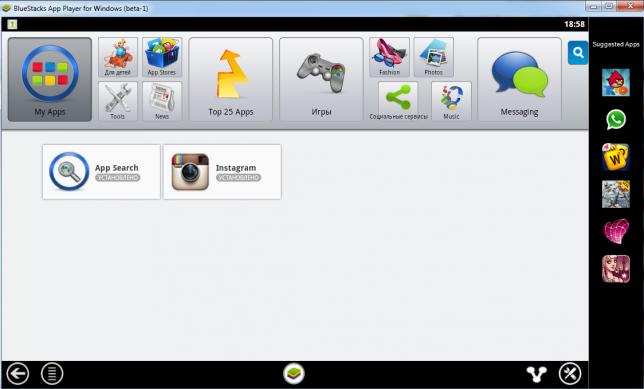Open the Photos category icon
This screenshot has height=389, width=644.
(x=434, y=57)
